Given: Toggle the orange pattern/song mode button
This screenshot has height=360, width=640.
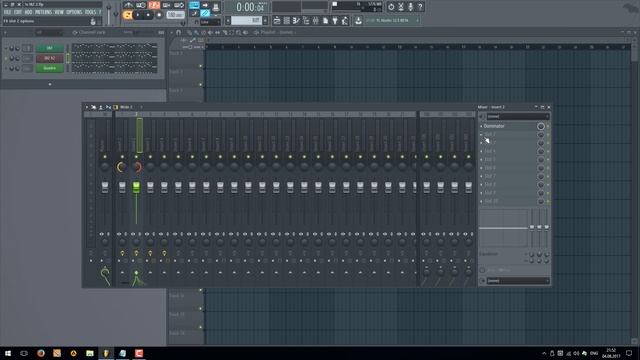Looking at the screenshot, I should 128,15.
